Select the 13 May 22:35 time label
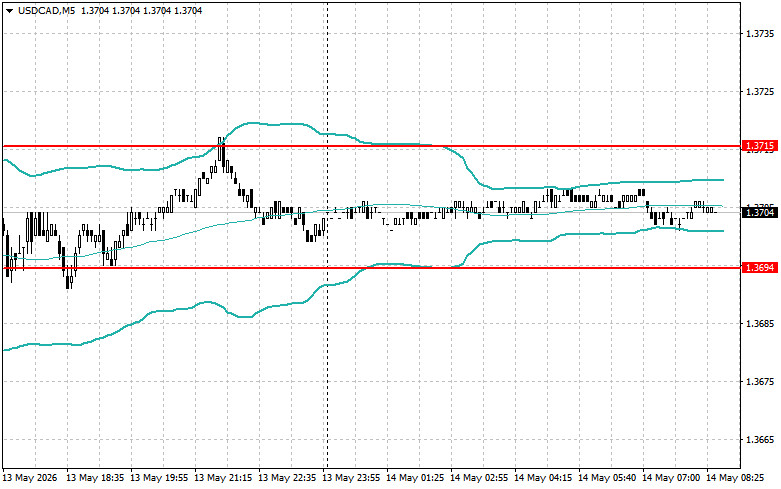This screenshot has height=489, width=781. tap(287, 478)
